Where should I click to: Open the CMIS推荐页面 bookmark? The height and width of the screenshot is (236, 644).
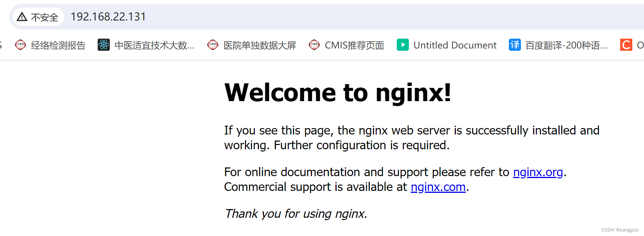(x=346, y=45)
